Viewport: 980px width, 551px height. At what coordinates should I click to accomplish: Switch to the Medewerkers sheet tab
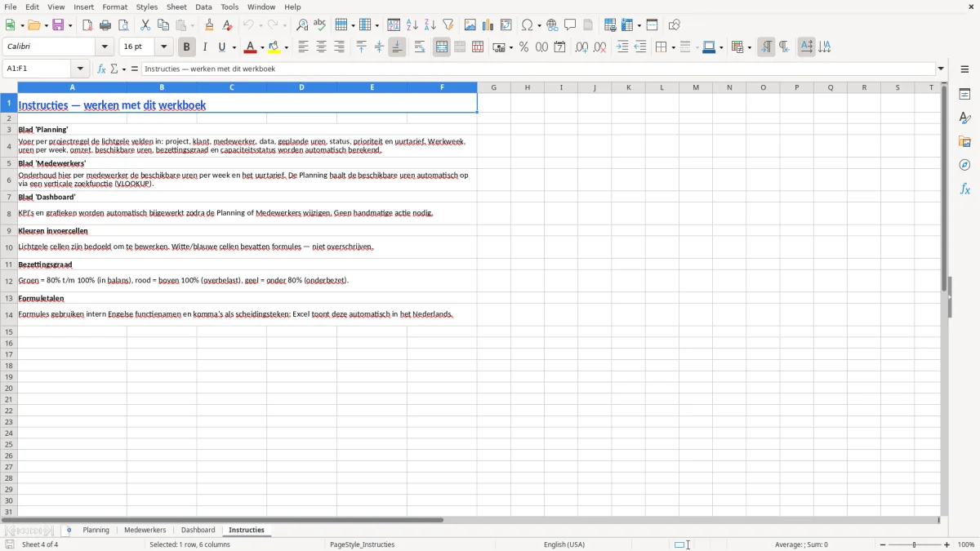[x=145, y=531]
